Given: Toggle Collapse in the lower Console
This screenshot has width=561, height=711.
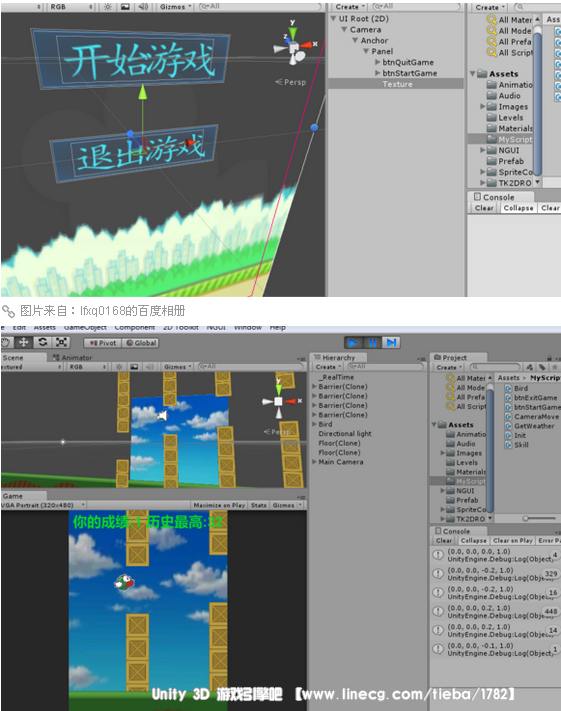Looking at the screenshot, I should [x=473, y=541].
